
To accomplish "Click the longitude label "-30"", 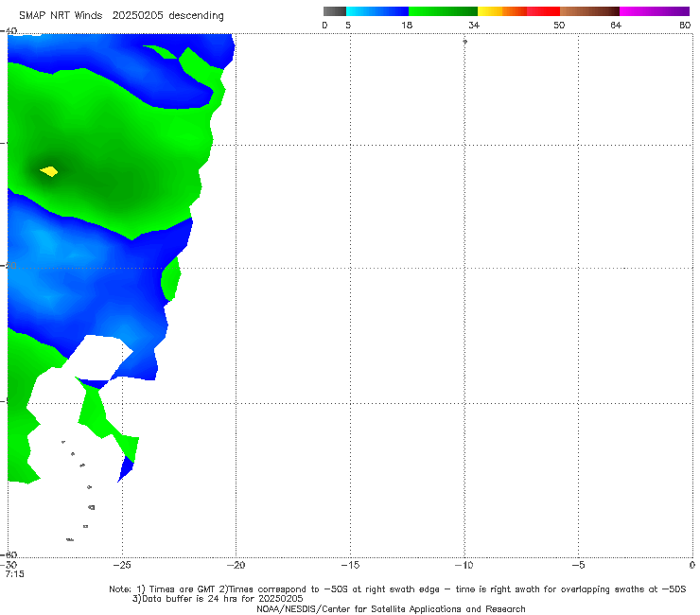I will pyautogui.click(x=9, y=565).
